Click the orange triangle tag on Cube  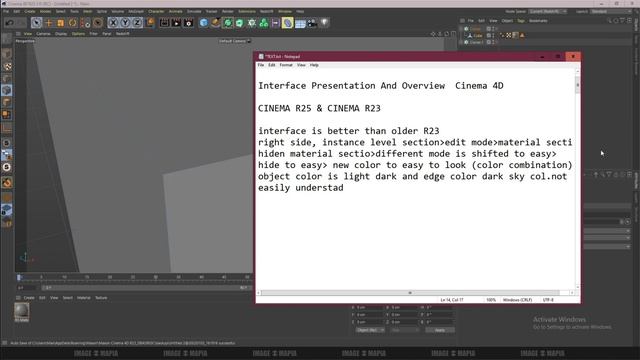click(522, 36)
